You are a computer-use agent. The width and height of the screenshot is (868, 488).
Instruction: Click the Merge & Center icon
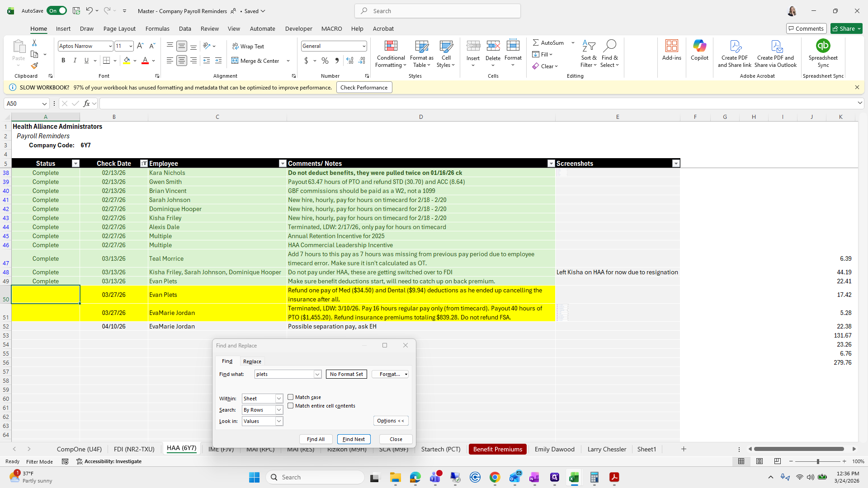pos(235,61)
